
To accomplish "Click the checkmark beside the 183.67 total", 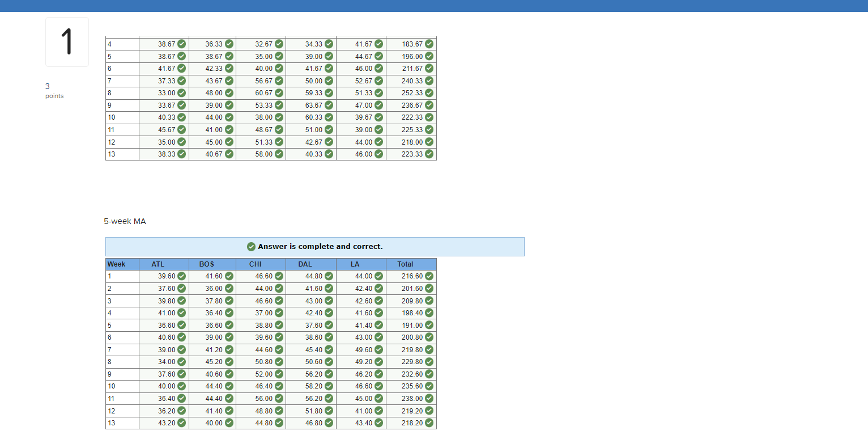I will (x=429, y=44).
